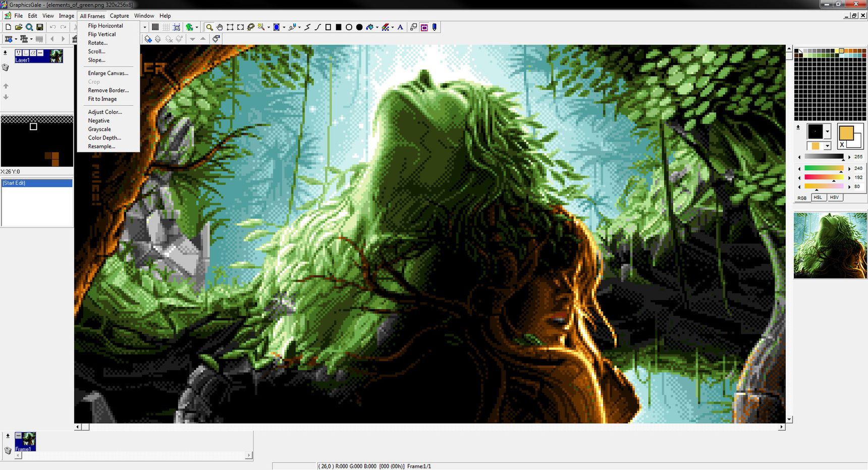Select the filled rectangle tool
Image resolution: width=868 pixels, height=470 pixels.
[339, 27]
